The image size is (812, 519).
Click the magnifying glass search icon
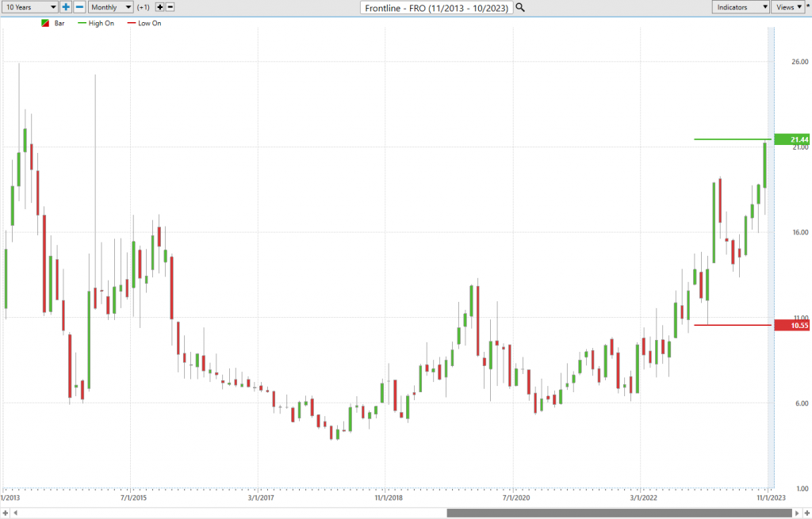[520, 7]
